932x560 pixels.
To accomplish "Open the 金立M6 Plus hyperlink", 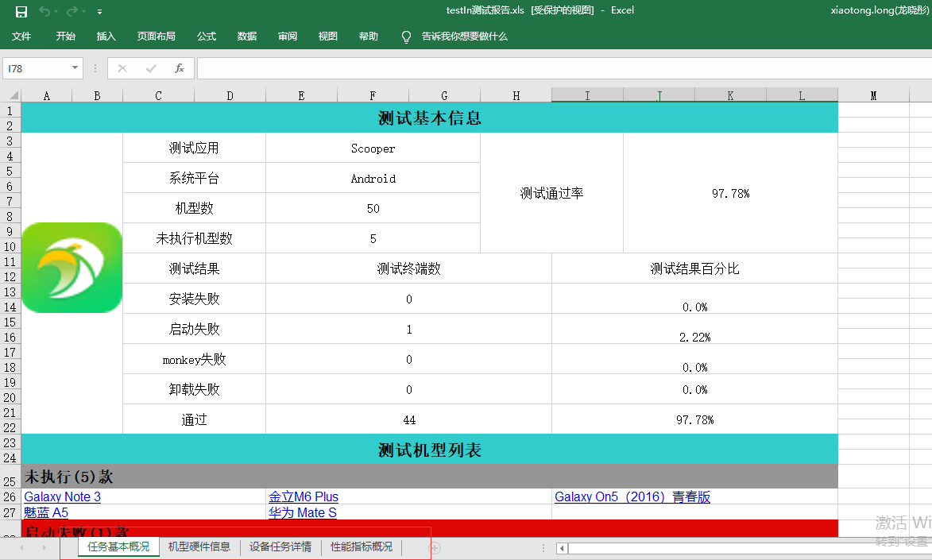I will 304,496.
